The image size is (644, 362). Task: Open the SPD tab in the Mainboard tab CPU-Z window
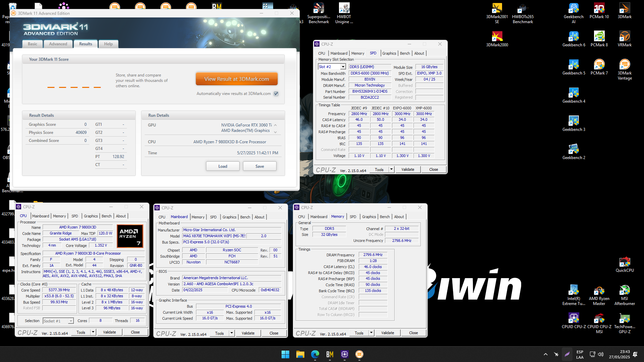[x=213, y=217]
